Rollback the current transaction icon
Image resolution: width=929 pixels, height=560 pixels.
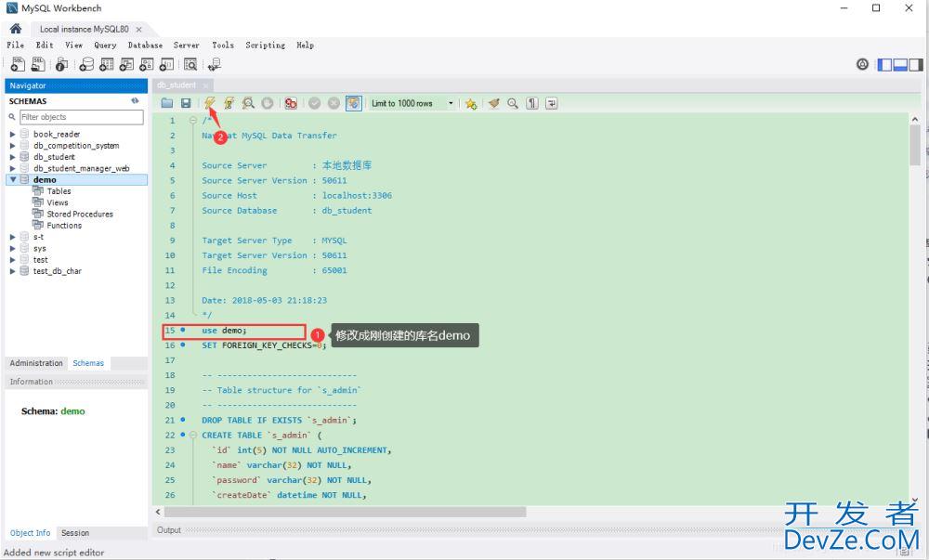tap(334, 104)
